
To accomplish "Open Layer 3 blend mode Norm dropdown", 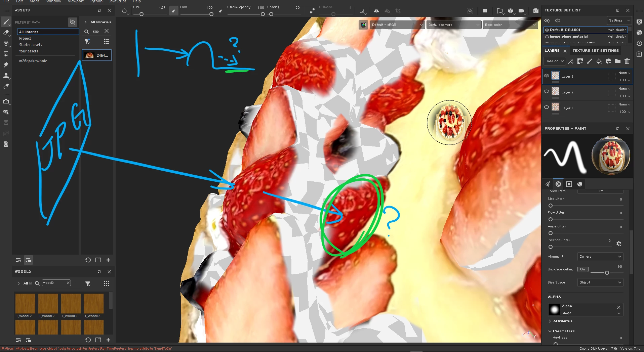I will click(x=624, y=73).
